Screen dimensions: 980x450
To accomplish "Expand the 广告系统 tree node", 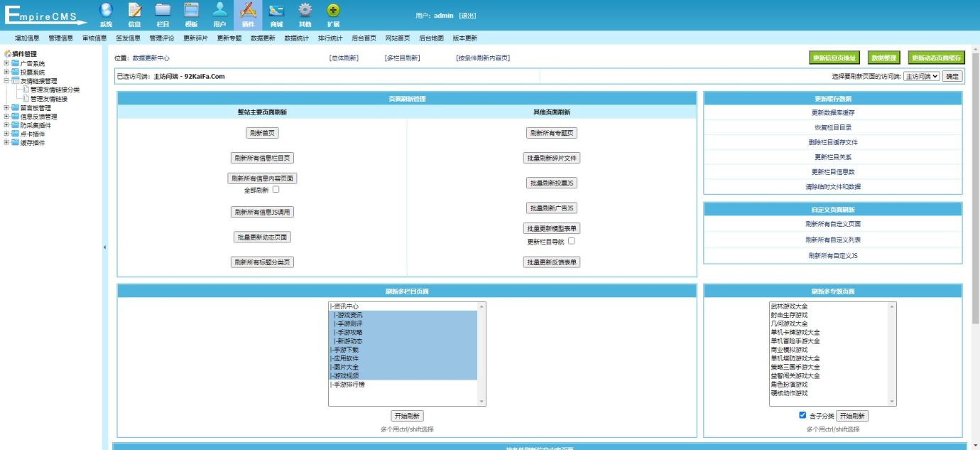I will coord(6,63).
